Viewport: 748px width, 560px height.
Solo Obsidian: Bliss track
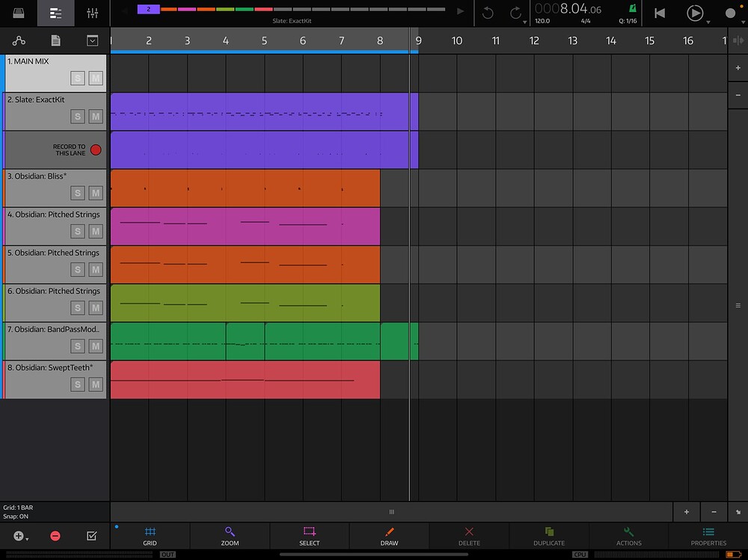pyautogui.click(x=78, y=193)
